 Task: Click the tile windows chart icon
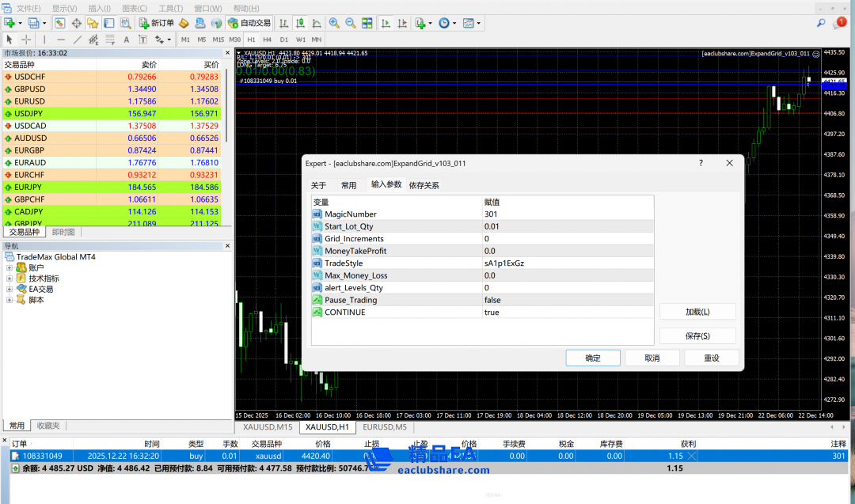pos(368,23)
